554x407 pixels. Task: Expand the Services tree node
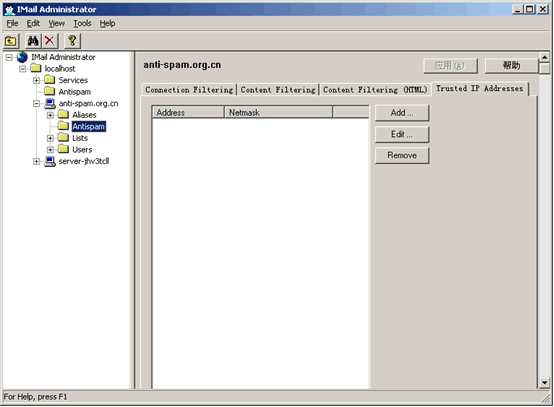point(36,80)
